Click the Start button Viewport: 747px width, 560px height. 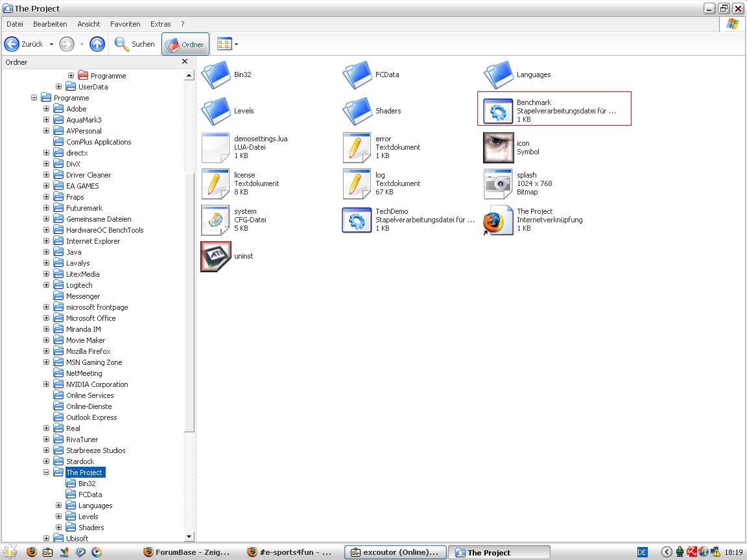(x=10, y=552)
